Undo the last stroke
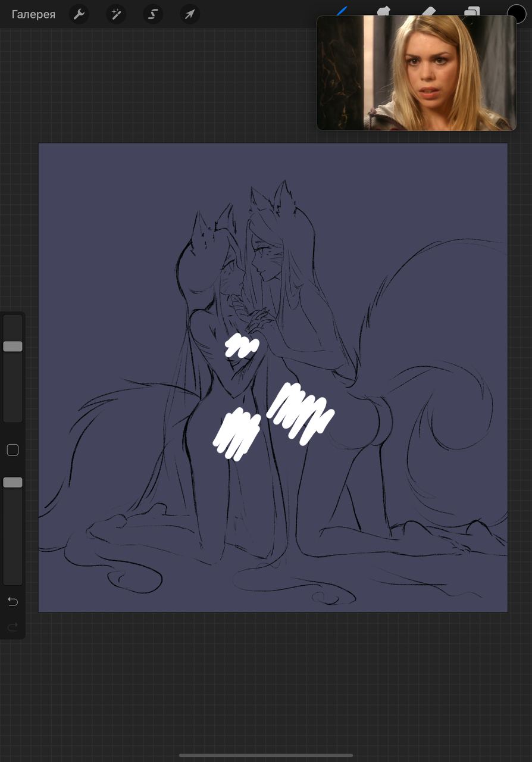The width and height of the screenshot is (532, 762). (12, 602)
